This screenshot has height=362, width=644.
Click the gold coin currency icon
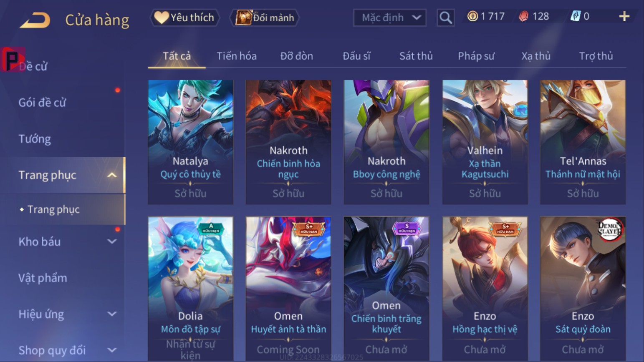click(472, 16)
